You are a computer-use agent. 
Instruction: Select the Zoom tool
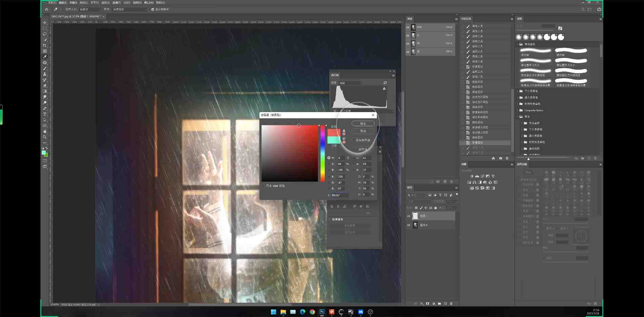point(44,137)
